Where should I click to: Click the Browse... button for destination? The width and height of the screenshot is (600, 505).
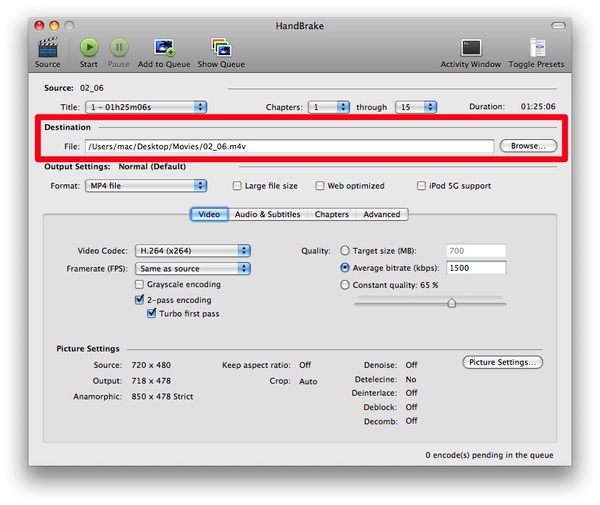pyautogui.click(x=528, y=146)
